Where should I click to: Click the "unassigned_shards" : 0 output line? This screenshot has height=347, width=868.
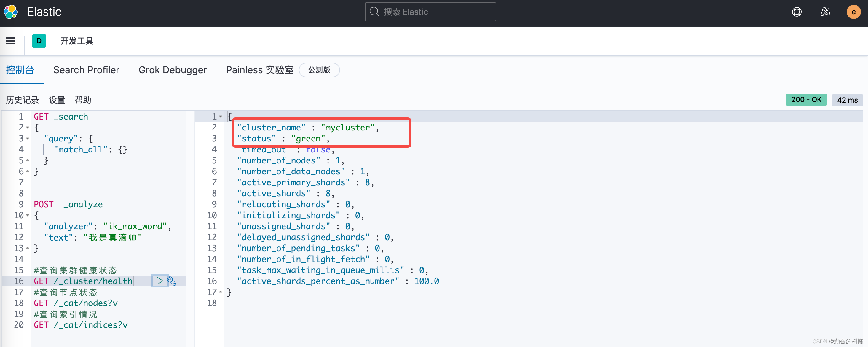tap(296, 226)
